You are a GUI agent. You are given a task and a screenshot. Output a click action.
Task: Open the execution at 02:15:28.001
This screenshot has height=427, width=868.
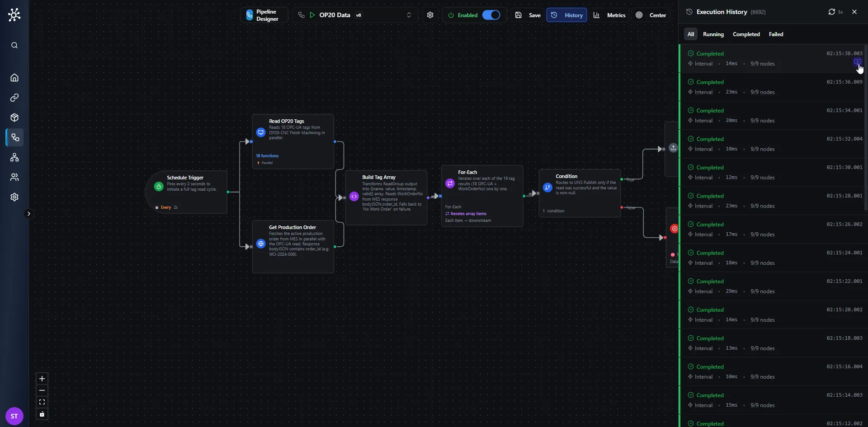pyautogui.click(x=773, y=201)
